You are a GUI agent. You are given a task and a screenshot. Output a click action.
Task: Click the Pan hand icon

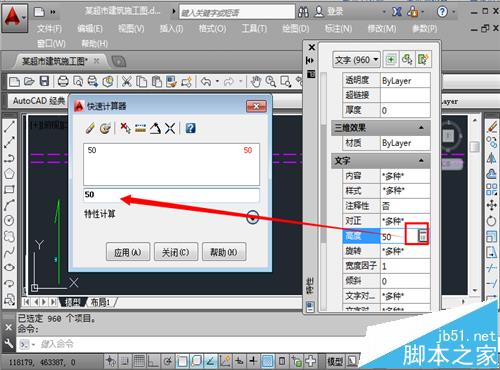click(256, 81)
